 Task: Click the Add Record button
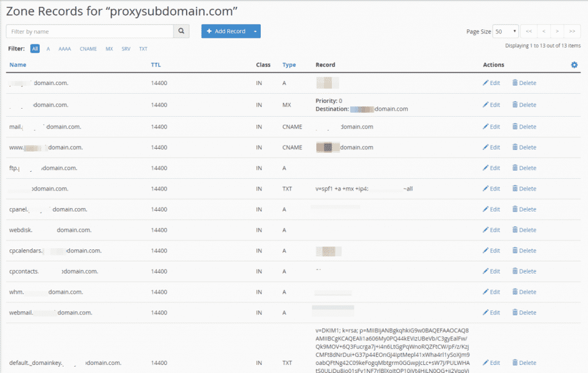226,32
